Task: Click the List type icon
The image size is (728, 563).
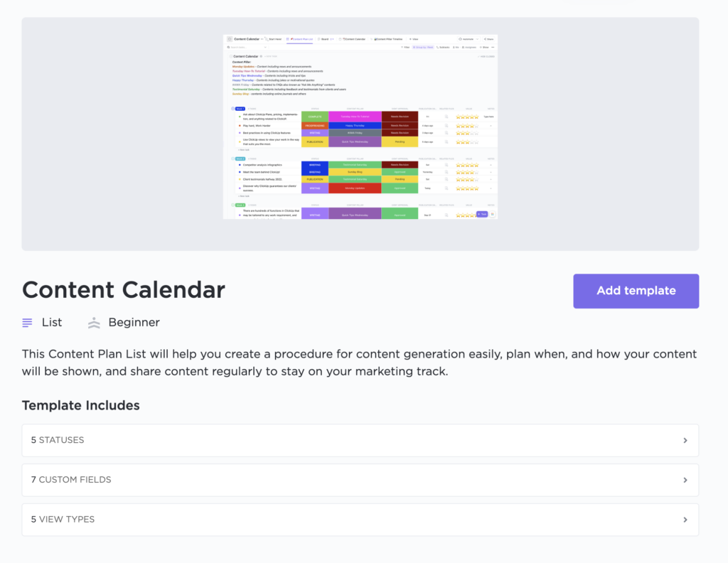Action: [x=28, y=323]
